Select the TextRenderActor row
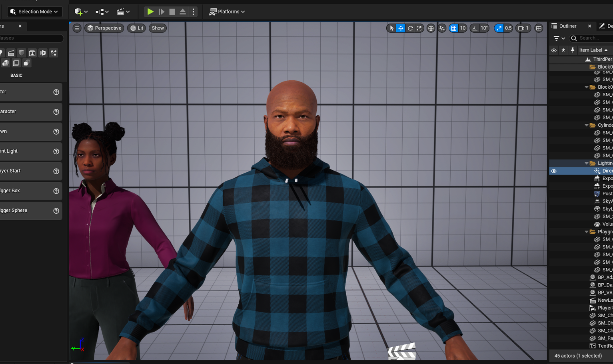Viewport: 613px width, 364px height. click(x=581, y=346)
